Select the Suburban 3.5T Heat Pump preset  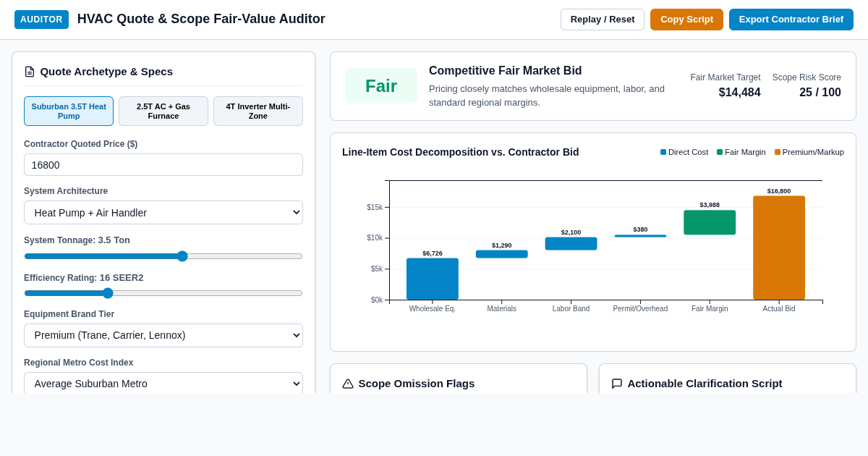[69, 111]
